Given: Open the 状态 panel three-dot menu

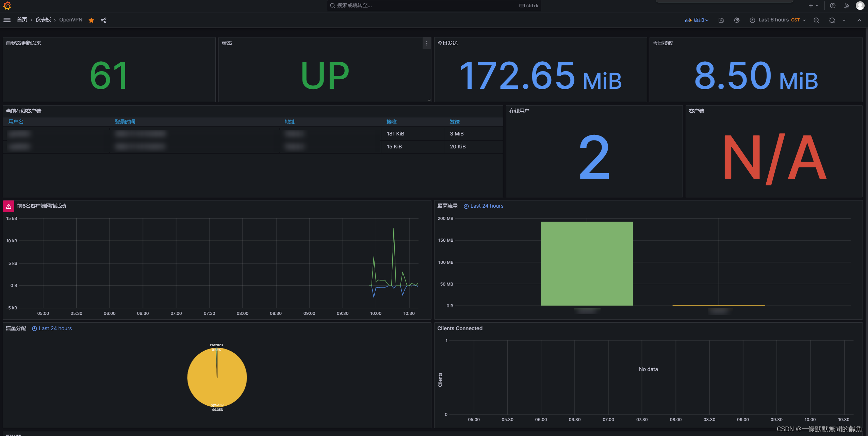Looking at the screenshot, I should (x=427, y=43).
